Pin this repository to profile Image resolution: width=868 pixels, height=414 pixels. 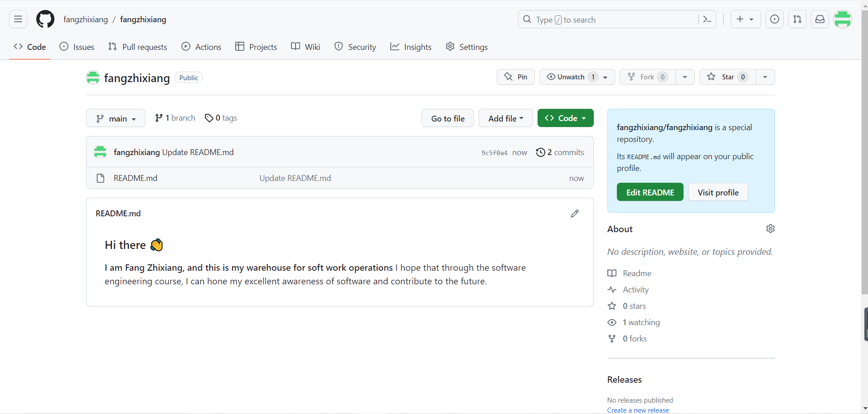(x=516, y=77)
